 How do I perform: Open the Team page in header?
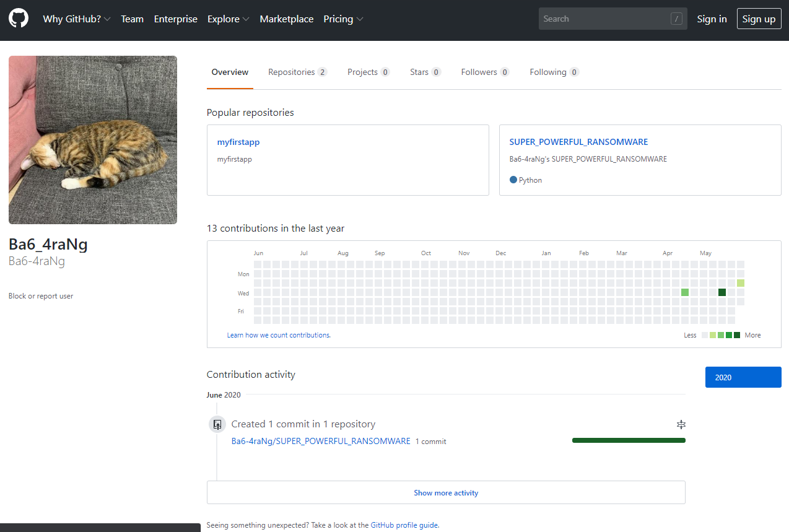pyautogui.click(x=132, y=19)
